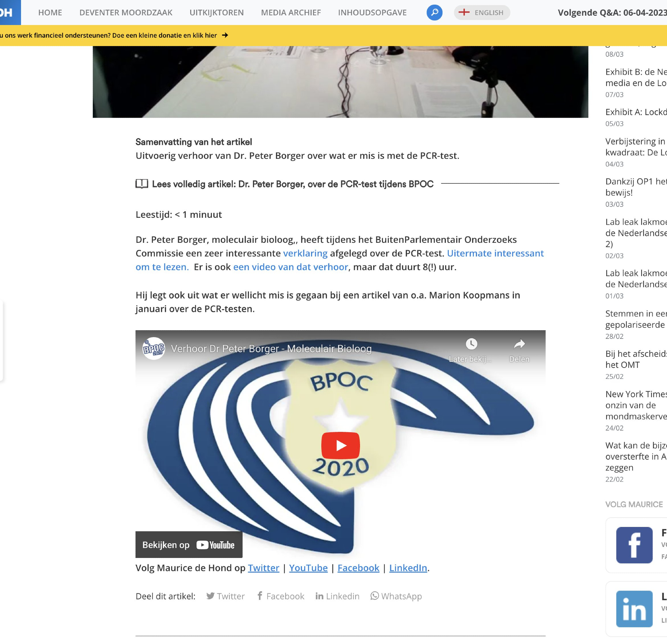Open 'Lees volledig artikel' heading link
This screenshot has height=644, width=667.
(x=292, y=184)
